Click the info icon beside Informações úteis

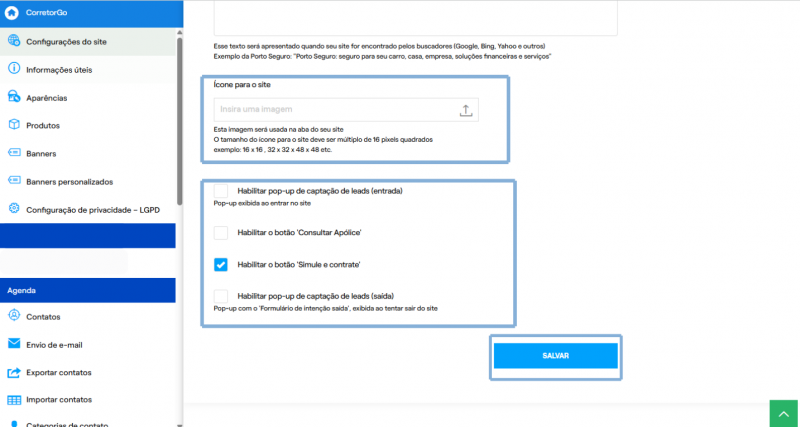[x=14, y=69]
